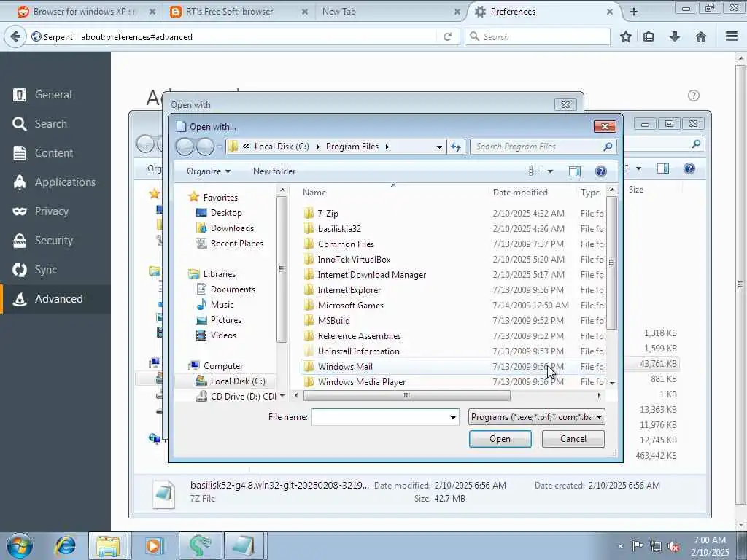The image size is (747, 560).
Task: Switch to the Serpent browser taskbar icon
Action: tap(200, 545)
